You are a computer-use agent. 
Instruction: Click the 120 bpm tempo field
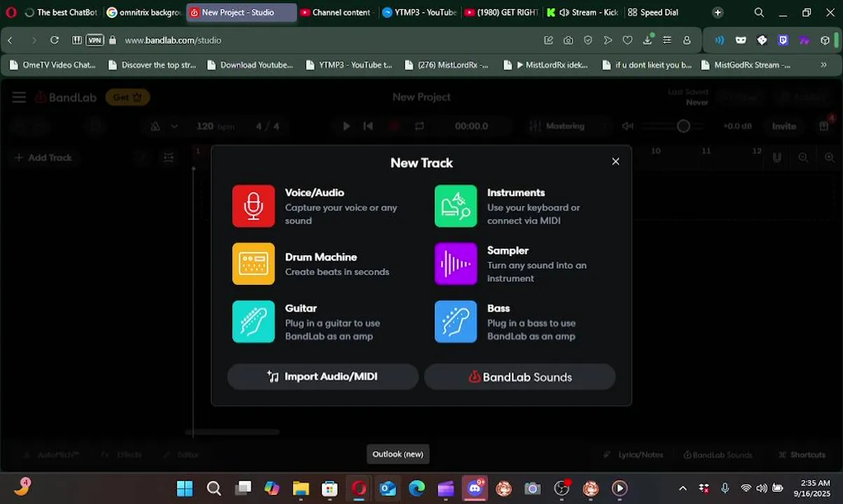point(215,126)
